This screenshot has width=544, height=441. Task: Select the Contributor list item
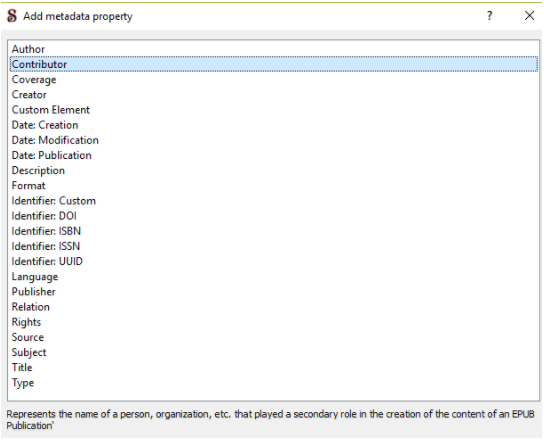[274, 64]
